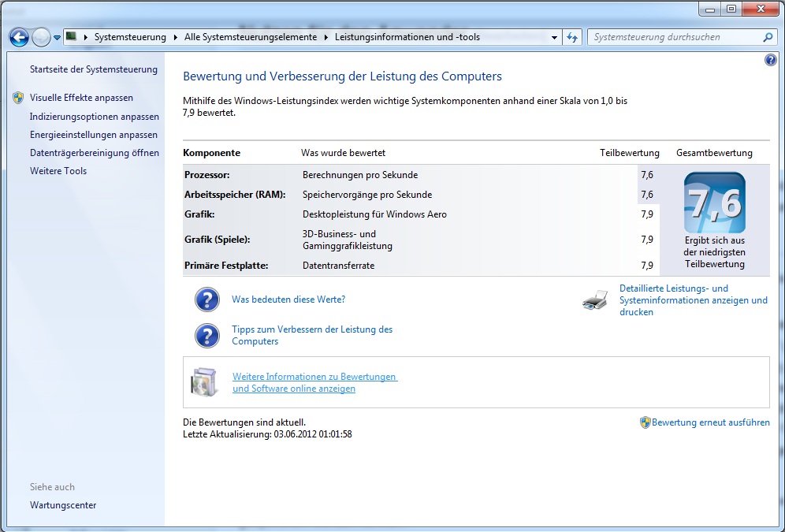The image size is (785, 532).
Task: Select the Prozessor row label
Action: 206,175
